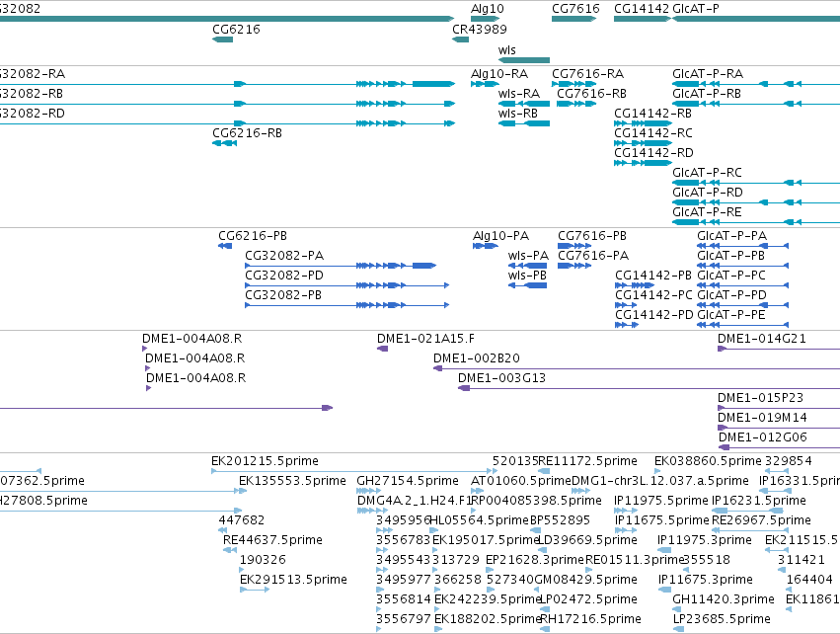
Task: Click the DME1-015P23 clone label
Action: (x=761, y=398)
